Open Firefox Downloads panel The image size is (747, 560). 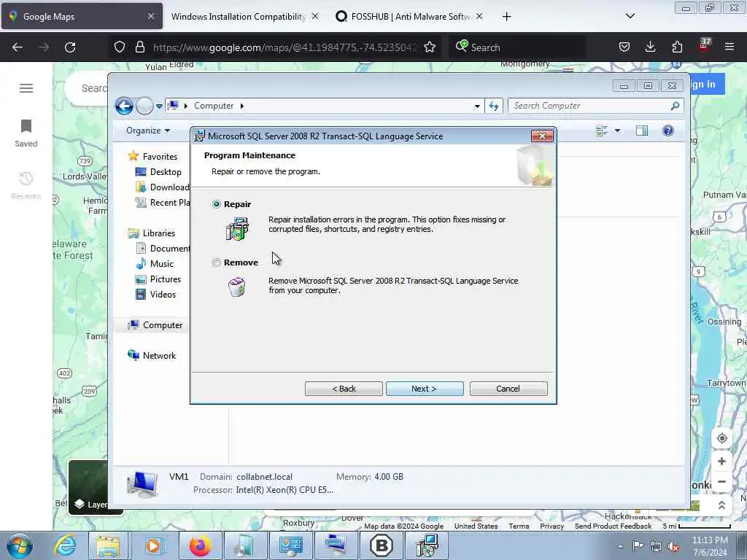pyautogui.click(x=650, y=47)
